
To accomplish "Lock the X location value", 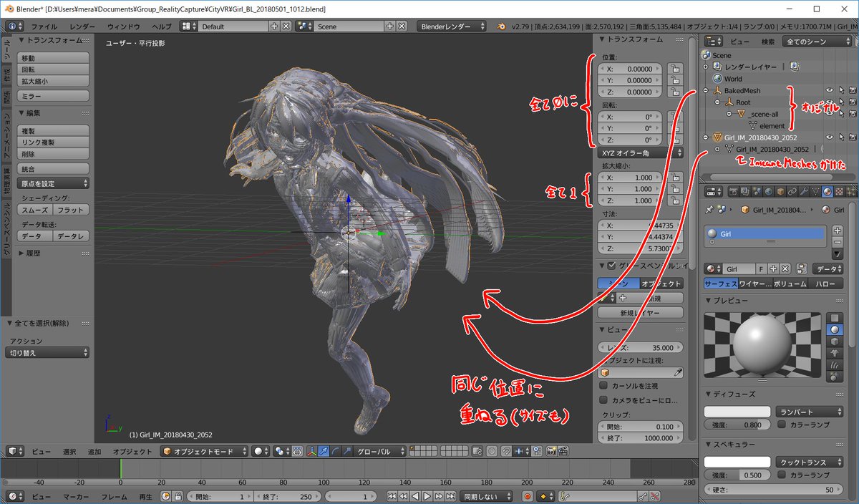I will pos(674,69).
